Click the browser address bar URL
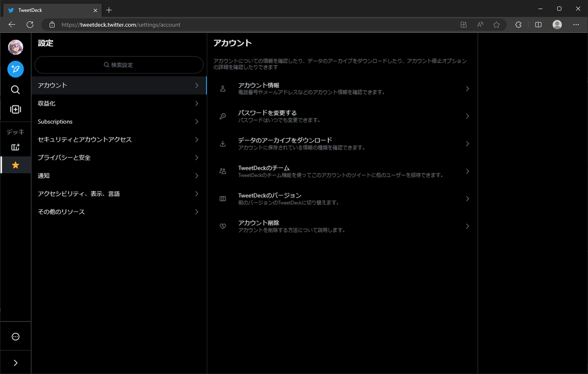This screenshot has height=374, width=588. coord(121,25)
